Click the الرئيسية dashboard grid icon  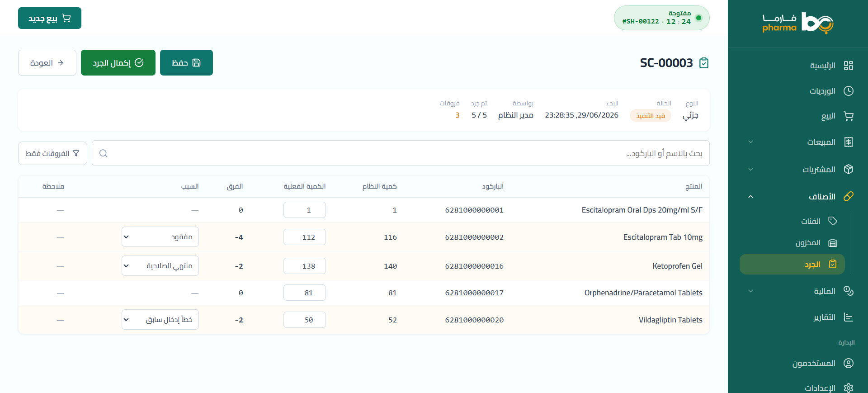point(849,66)
